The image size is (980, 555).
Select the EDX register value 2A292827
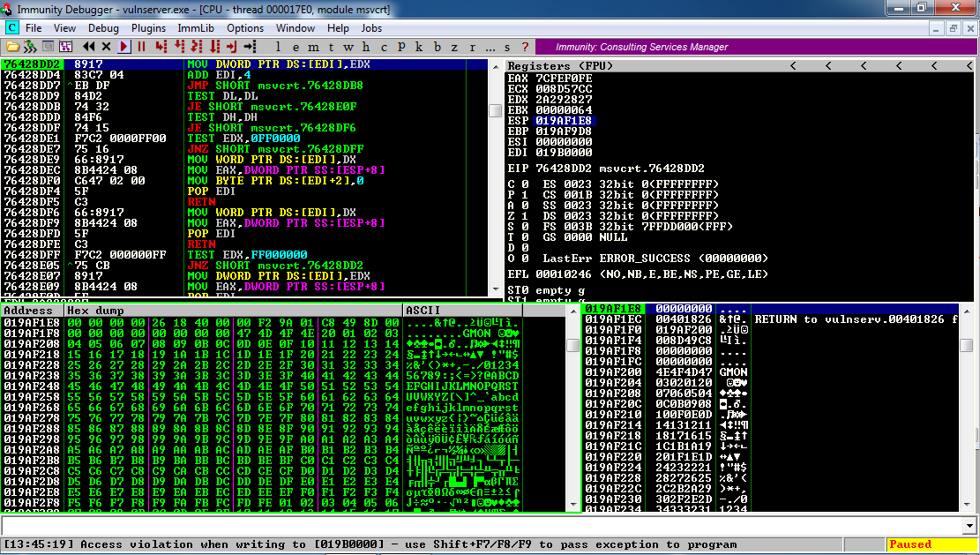click(x=564, y=100)
